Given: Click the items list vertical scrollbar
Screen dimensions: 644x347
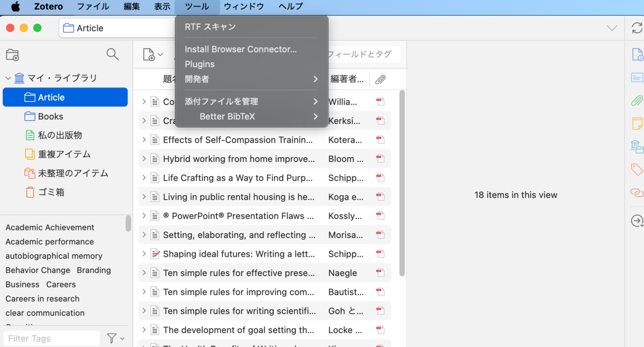Looking at the screenshot, I should [402, 182].
